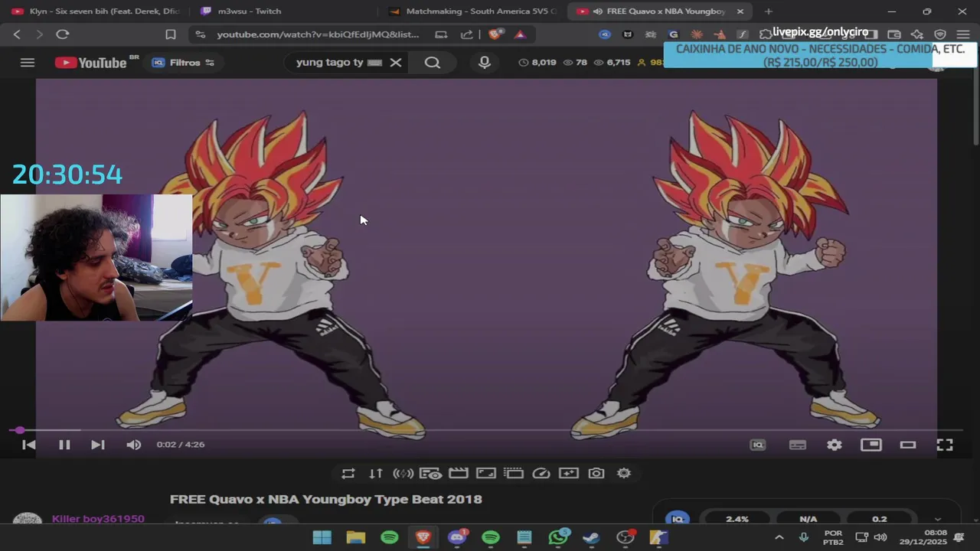The height and width of the screenshot is (551, 980).
Task: Open the site settings icon in address bar
Action: coord(200,34)
